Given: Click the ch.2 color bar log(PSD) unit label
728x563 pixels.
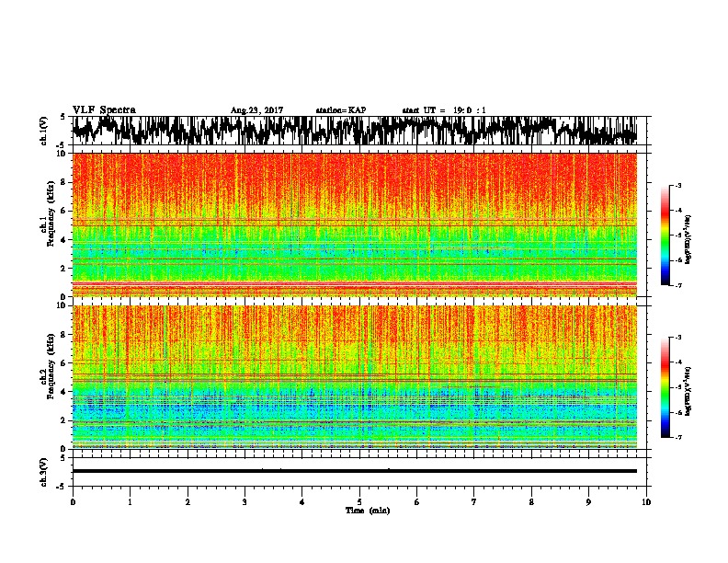Looking at the screenshot, I should point(688,391).
